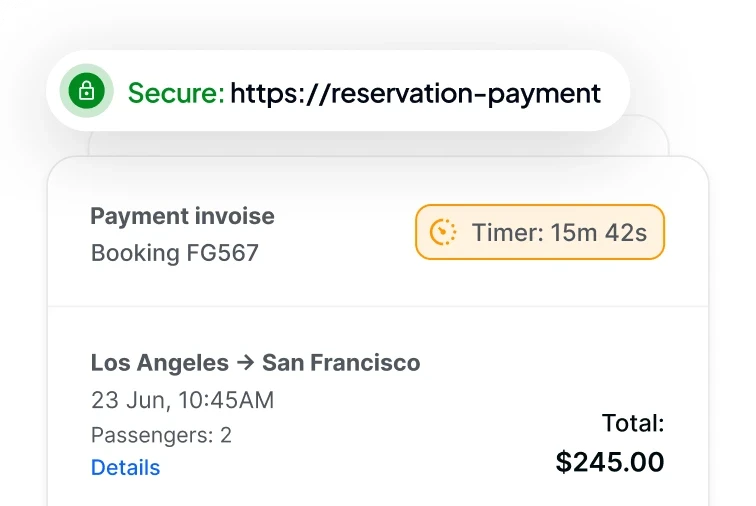This screenshot has height=506, width=756.
Task: Click the "Total:" label
Action: tap(632, 423)
